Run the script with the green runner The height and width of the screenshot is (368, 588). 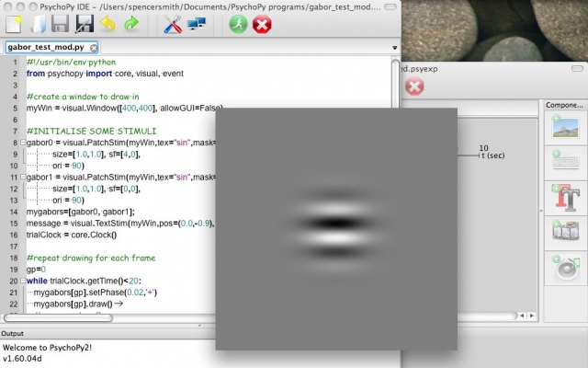click(x=239, y=25)
